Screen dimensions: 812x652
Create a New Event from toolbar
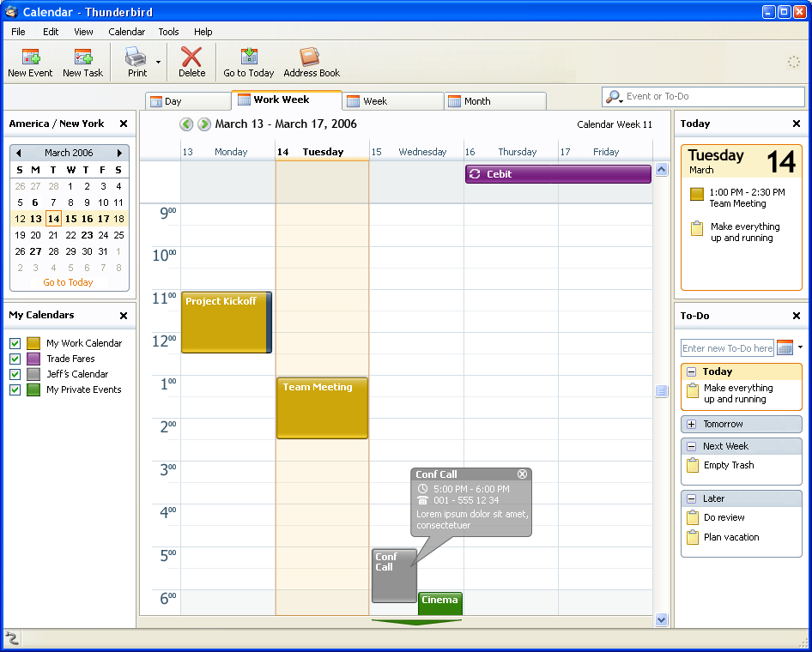(30, 62)
